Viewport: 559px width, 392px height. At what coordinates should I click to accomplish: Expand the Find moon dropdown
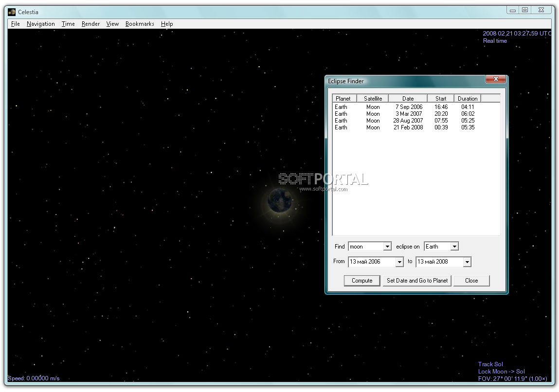[x=387, y=247]
